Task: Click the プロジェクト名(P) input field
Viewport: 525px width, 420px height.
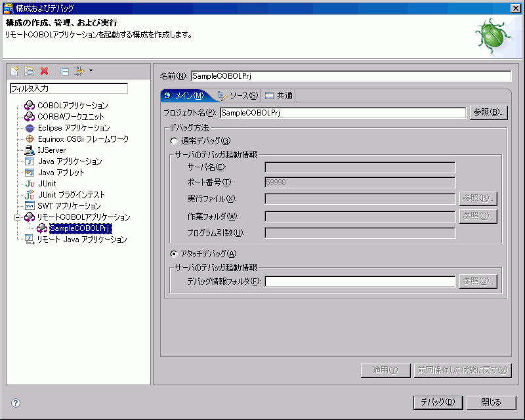Action: click(x=343, y=113)
